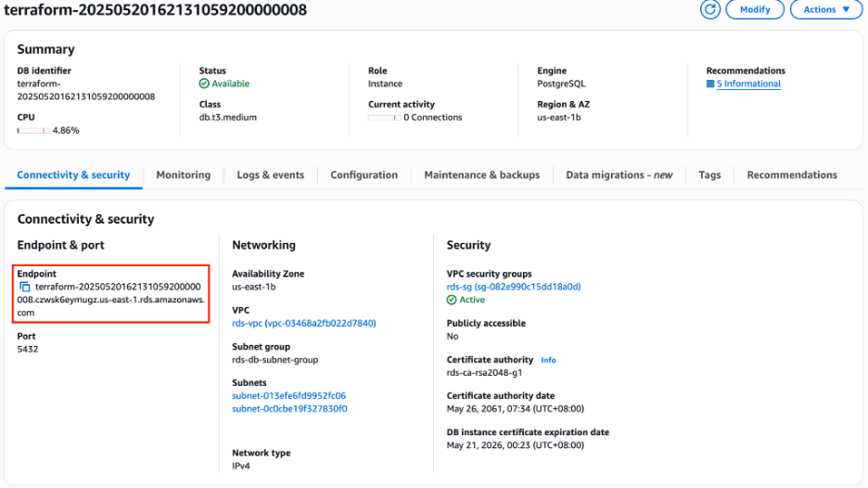
Task: Click the green Available status icon
Action: (x=204, y=83)
